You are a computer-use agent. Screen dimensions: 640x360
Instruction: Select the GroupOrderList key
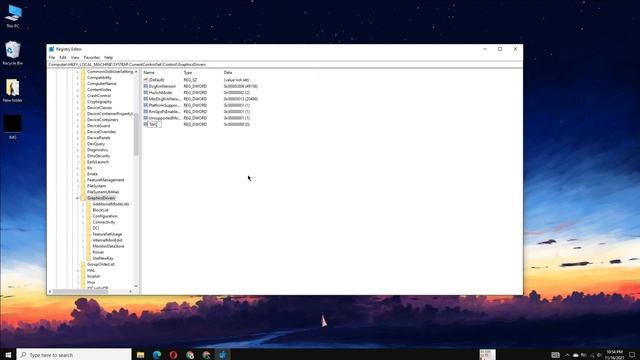coord(100,264)
